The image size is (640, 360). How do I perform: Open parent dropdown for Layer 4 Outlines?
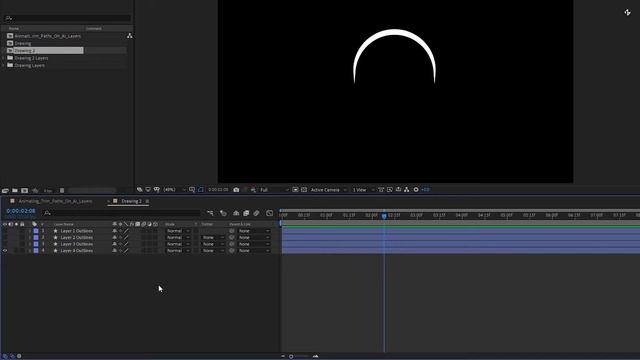[x=253, y=251]
